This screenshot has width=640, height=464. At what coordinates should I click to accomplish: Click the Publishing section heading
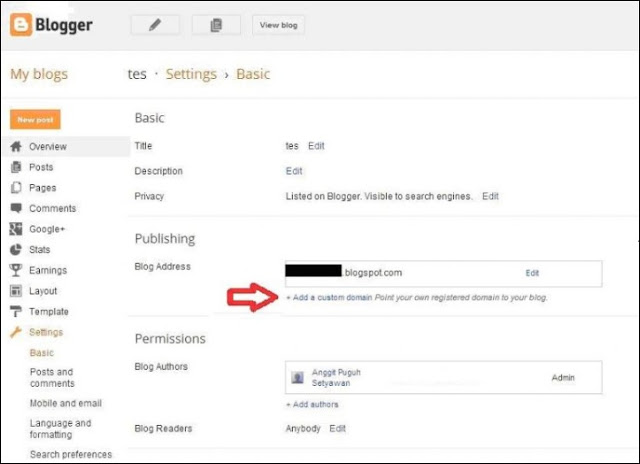tap(165, 239)
